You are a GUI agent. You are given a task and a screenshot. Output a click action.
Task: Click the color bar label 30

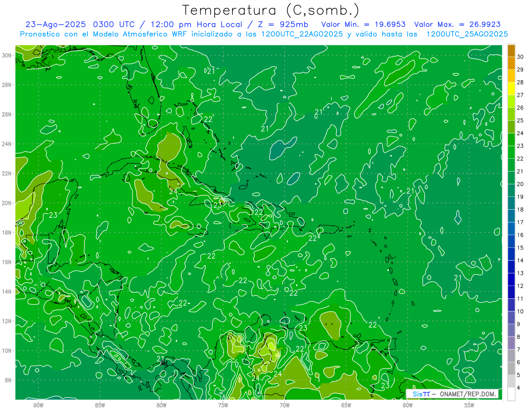[520, 57]
